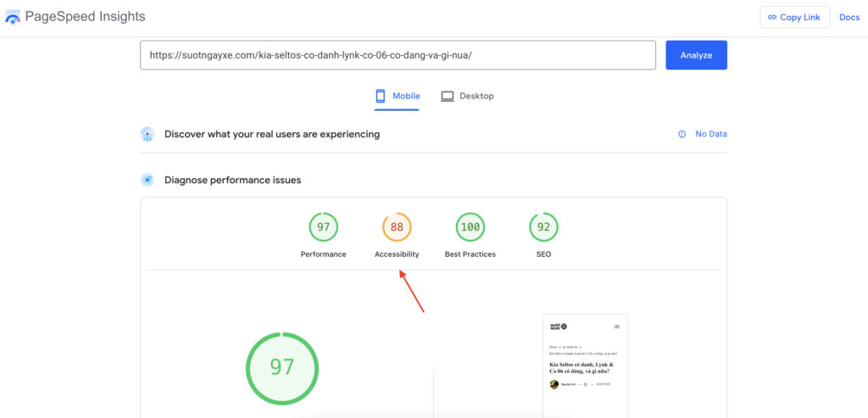Open the PageSpeed Insights home title

point(86,17)
